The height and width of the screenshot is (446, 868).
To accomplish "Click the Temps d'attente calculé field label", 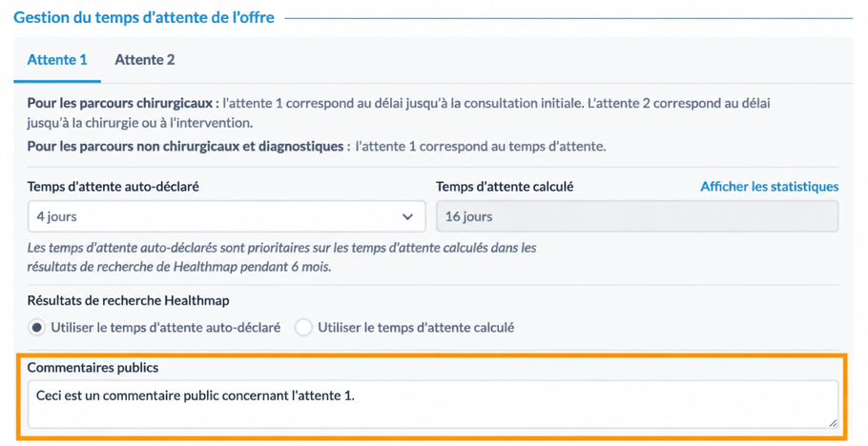I will point(505,187).
